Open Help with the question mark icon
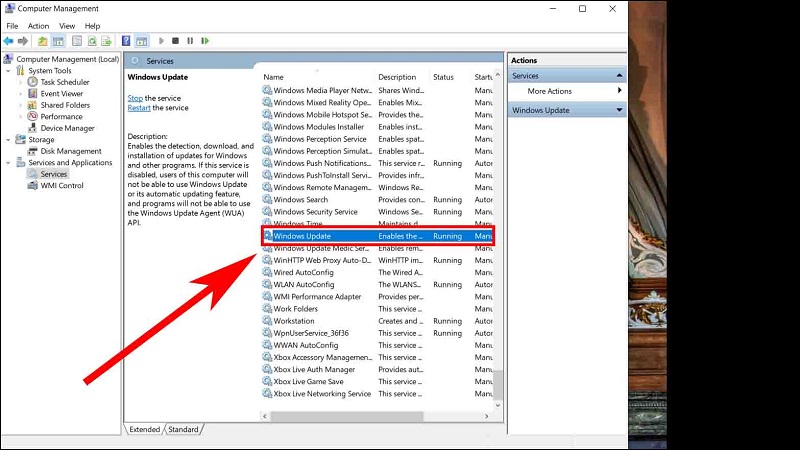The image size is (800, 450). (126, 41)
